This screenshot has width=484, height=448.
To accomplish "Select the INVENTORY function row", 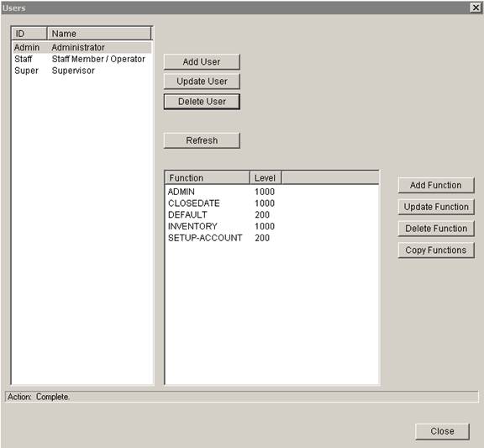I will coord(271,226).
